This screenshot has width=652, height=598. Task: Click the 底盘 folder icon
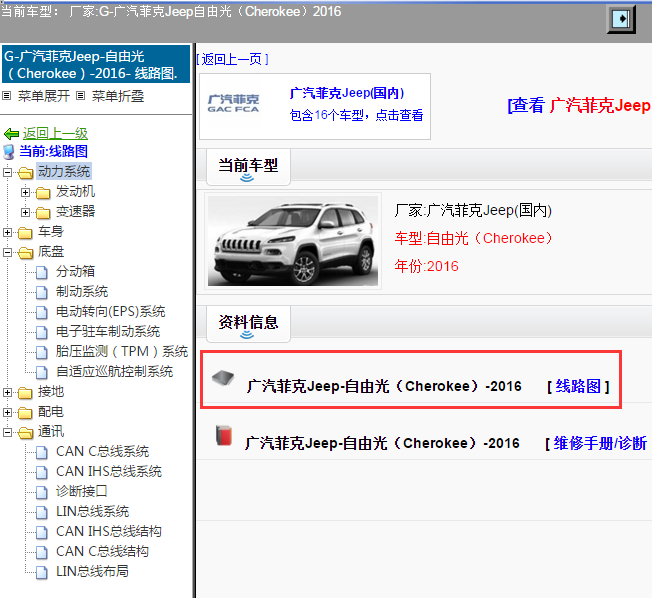(25, 252)
